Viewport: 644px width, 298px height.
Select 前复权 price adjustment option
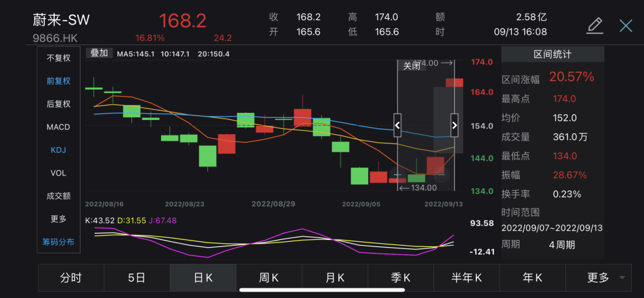click(x=59, y=81)
